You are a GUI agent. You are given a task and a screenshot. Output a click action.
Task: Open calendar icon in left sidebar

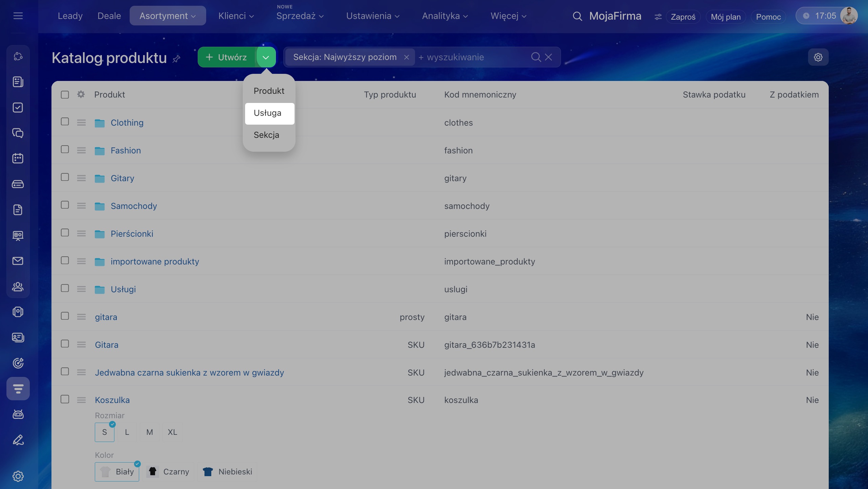(x=18, y=158)
